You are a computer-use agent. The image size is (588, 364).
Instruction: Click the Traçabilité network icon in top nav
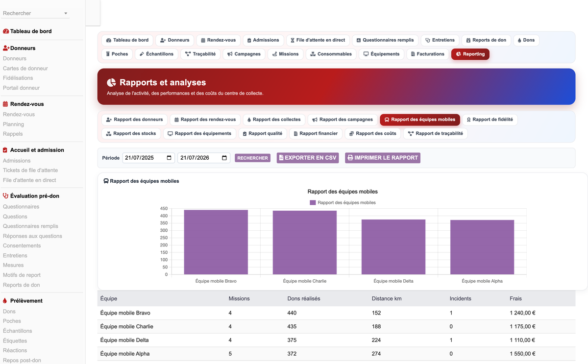pyautogui.click(x=188, y=54)
